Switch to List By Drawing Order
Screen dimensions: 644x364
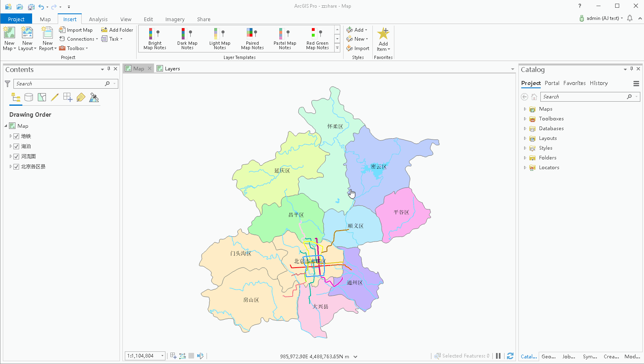coord(16,98)
